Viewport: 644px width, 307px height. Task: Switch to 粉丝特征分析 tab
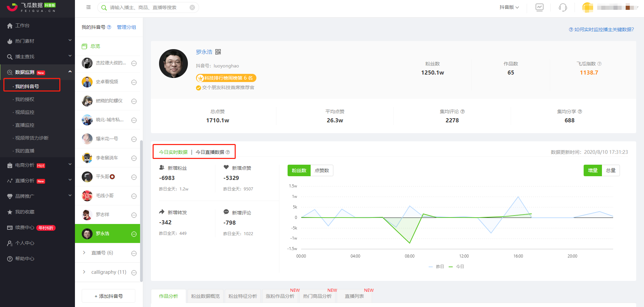pos(243,296)
